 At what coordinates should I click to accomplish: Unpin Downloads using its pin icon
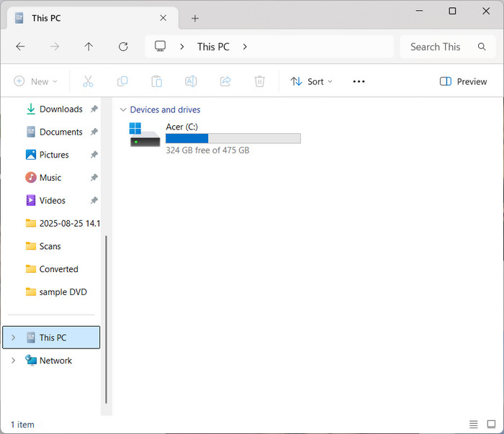[94, 109]
